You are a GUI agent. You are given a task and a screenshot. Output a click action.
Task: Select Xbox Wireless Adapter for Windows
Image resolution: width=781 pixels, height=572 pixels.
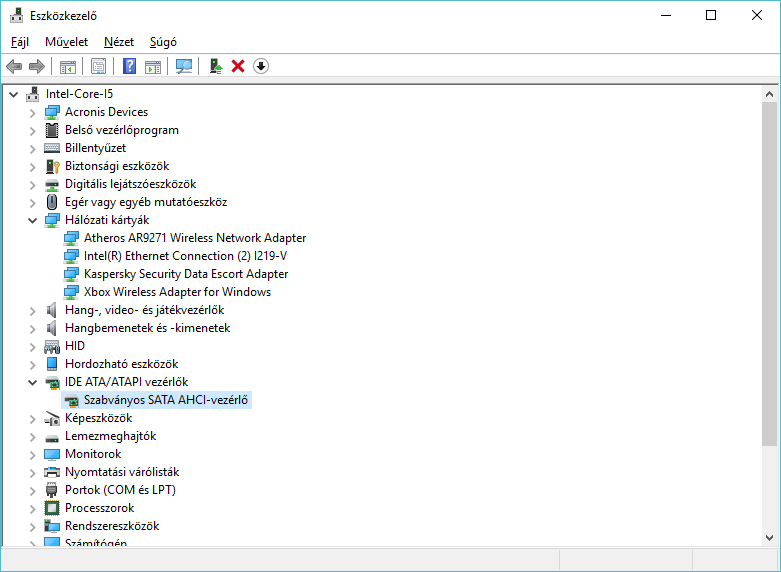point(177,291)
